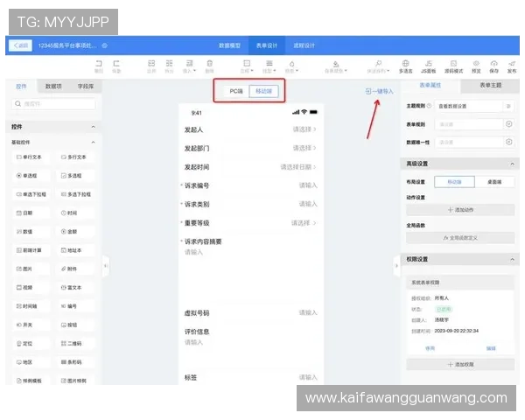Open the 发起时间 date selector
This screenshot has height=420, width=525.
pos(250,167)
